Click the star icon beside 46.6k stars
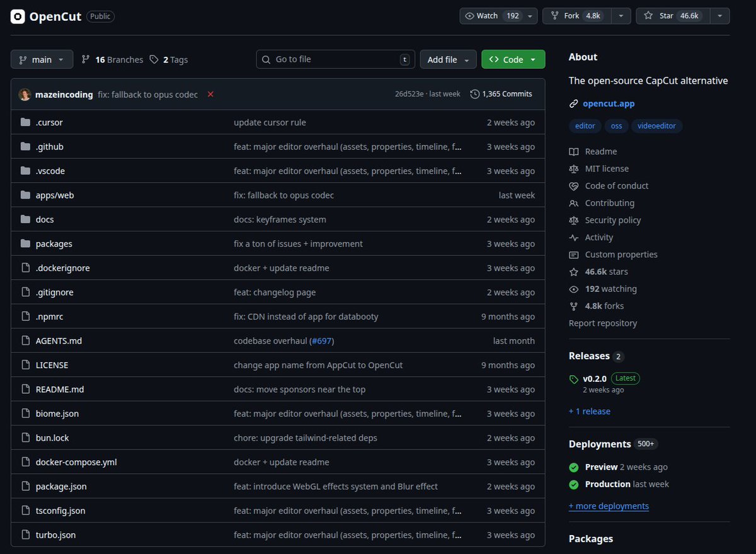The height and width of the screenshot is (554, 756). pyautogui.click(x=573, y=272)
